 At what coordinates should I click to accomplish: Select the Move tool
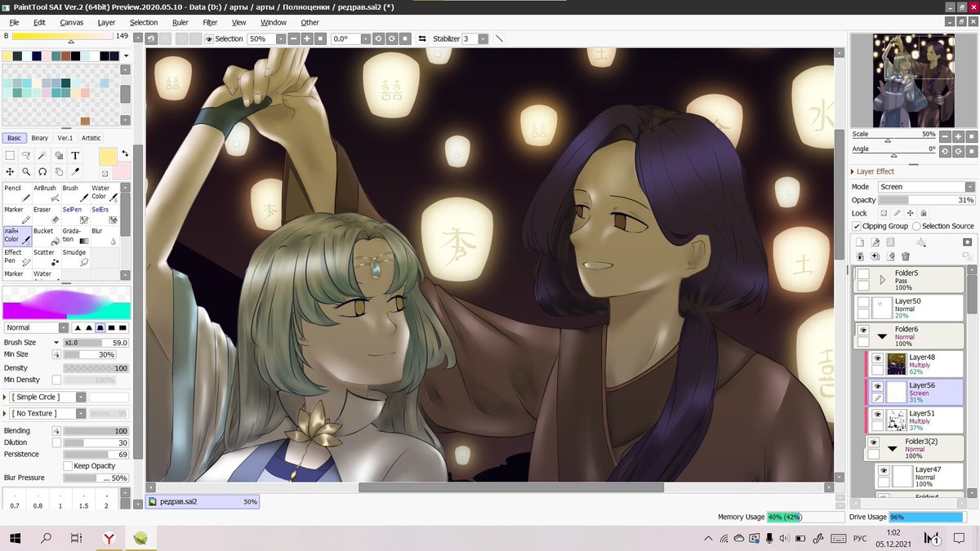pos(10,171)
